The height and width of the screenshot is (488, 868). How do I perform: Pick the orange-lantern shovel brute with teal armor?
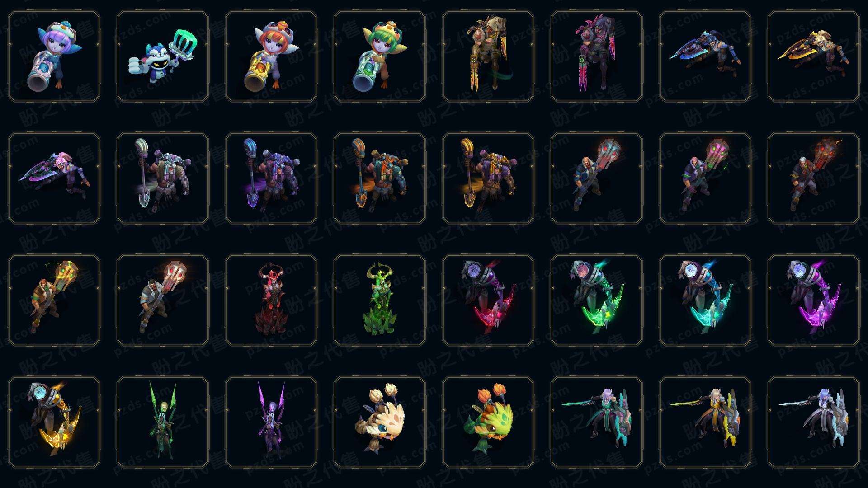[380, 178]
